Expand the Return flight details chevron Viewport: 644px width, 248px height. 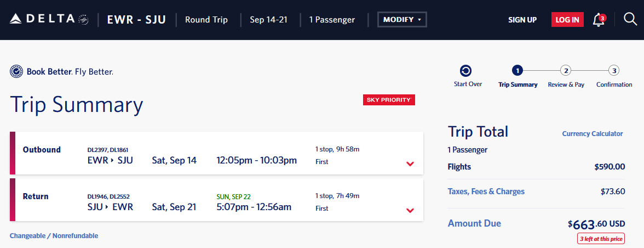[410, 211]
